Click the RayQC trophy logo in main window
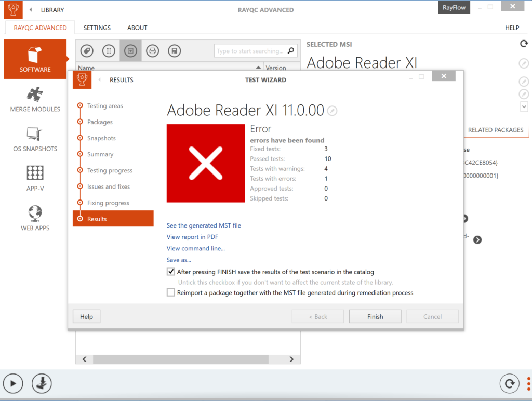Image resolution: width=532 pixels, height=401 pixels. (x=13, y=9)
